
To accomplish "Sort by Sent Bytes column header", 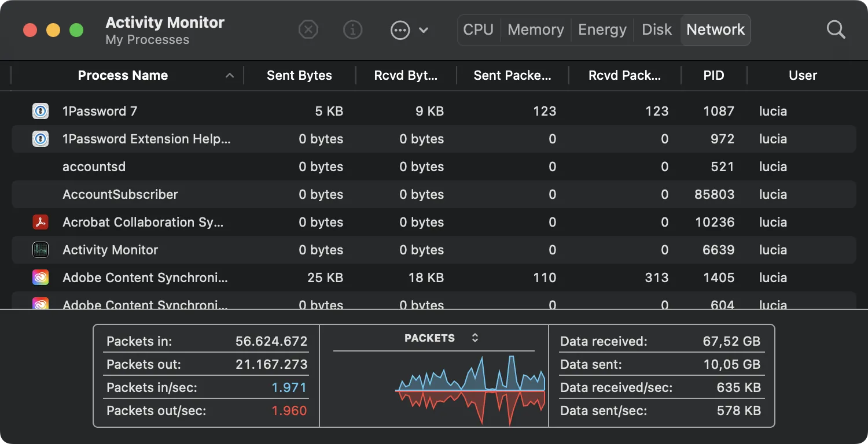I will 299,76.
